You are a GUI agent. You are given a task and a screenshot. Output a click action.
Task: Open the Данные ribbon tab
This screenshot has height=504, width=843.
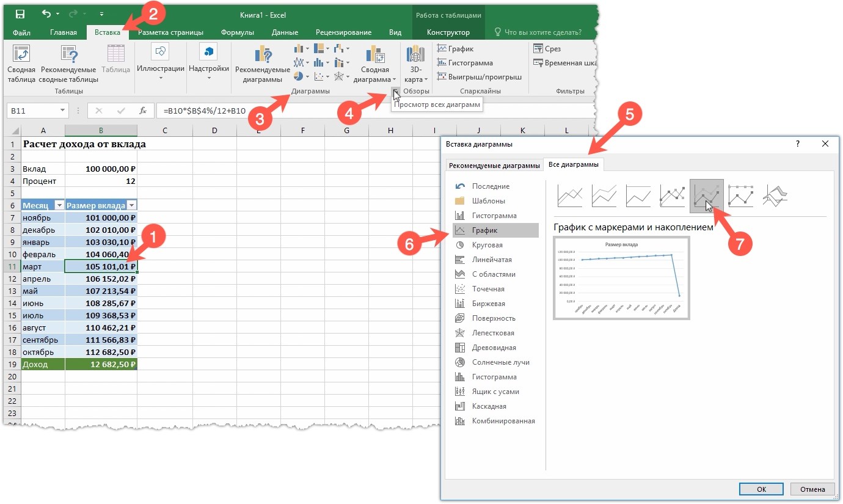tap(285, 32)
